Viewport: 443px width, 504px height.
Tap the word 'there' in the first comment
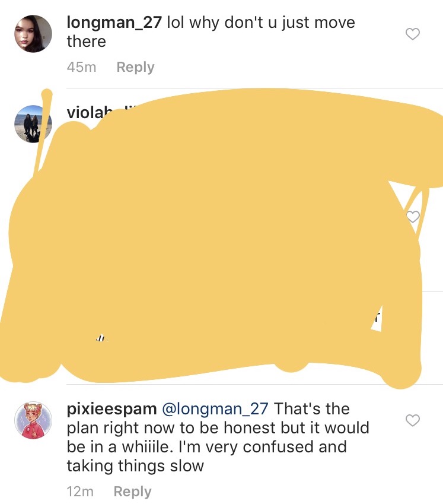(x=87, y=42)
